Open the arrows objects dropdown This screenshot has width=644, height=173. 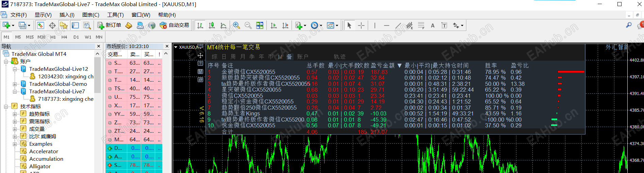(458, 26)
